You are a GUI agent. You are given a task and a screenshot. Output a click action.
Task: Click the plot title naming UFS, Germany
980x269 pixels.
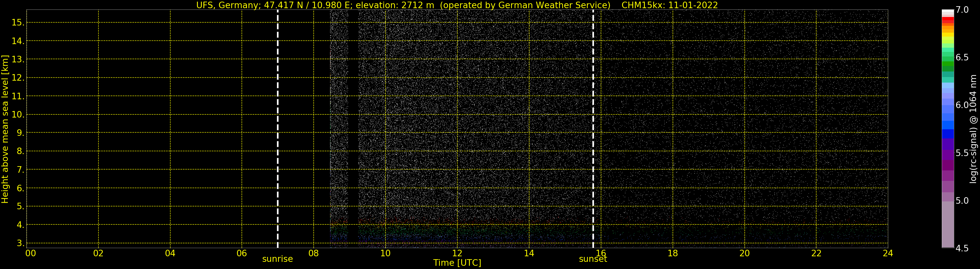click(x=457, y=5)
